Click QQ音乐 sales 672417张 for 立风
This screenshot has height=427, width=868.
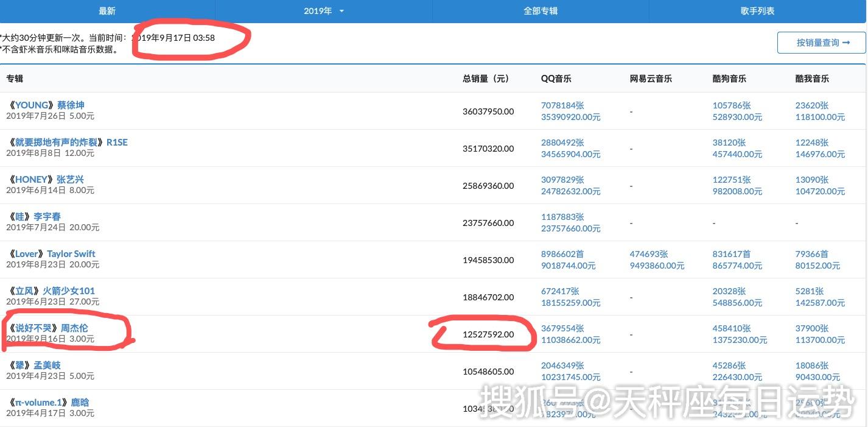click(560, 291)
